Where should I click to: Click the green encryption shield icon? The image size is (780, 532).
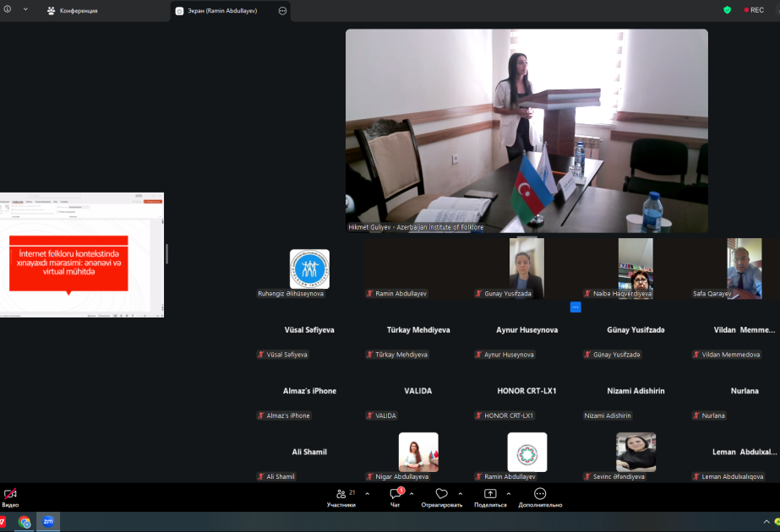728,10
